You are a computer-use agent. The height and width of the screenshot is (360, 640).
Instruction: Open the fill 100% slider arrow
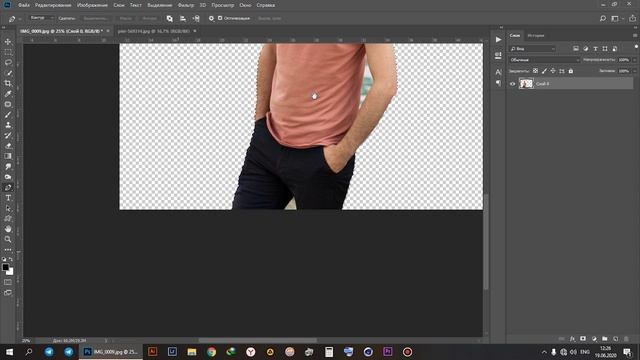click(x=634, y=71)
